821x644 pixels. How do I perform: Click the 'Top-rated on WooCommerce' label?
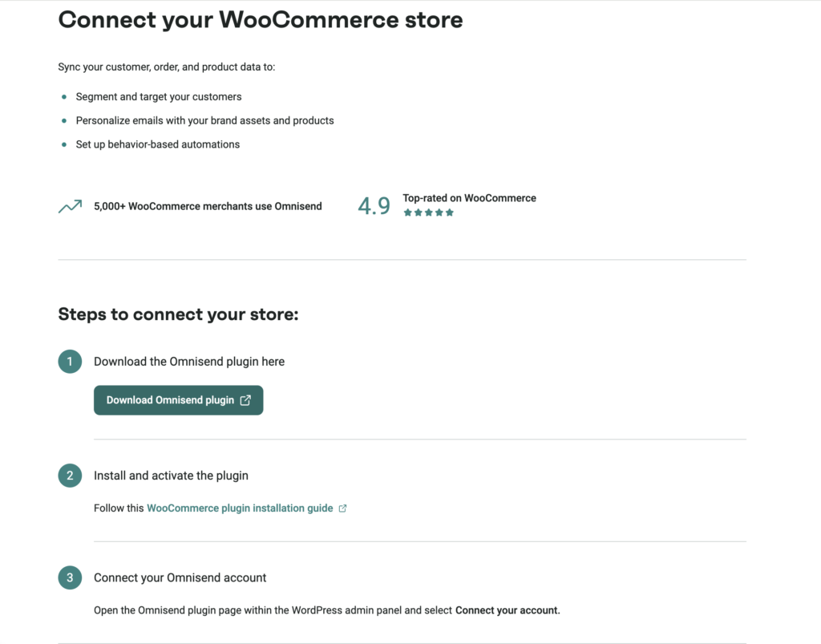(x=469, y=198)
